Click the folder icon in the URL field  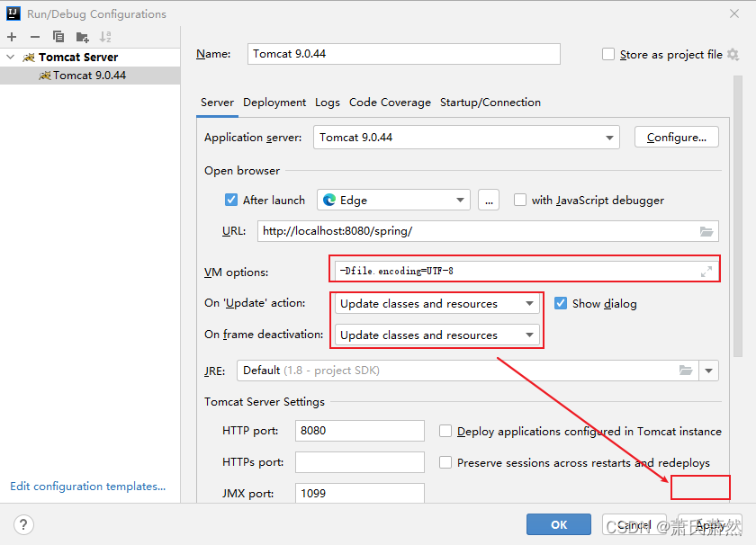tap(706, 231)
